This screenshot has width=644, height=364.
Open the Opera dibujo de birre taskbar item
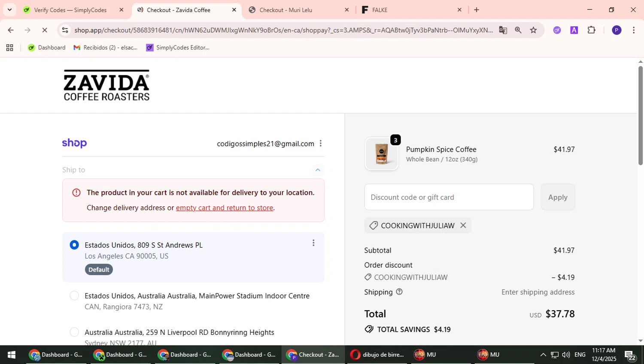[377, 355]
